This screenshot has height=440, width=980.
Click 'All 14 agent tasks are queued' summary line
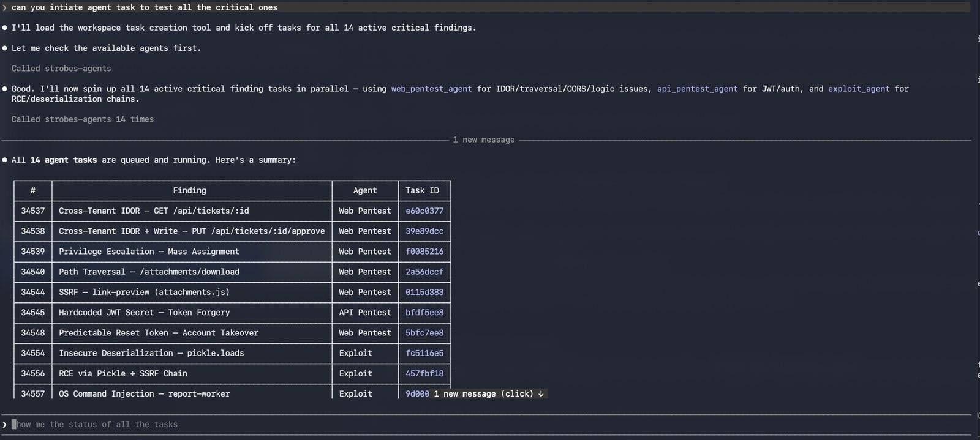[153, 160]
